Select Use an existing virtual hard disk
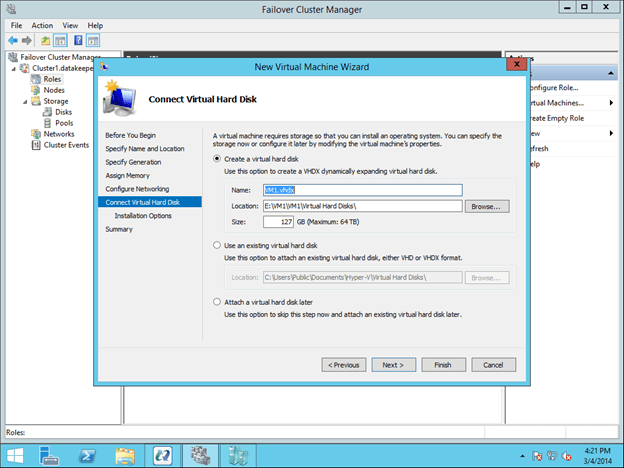 218,245
